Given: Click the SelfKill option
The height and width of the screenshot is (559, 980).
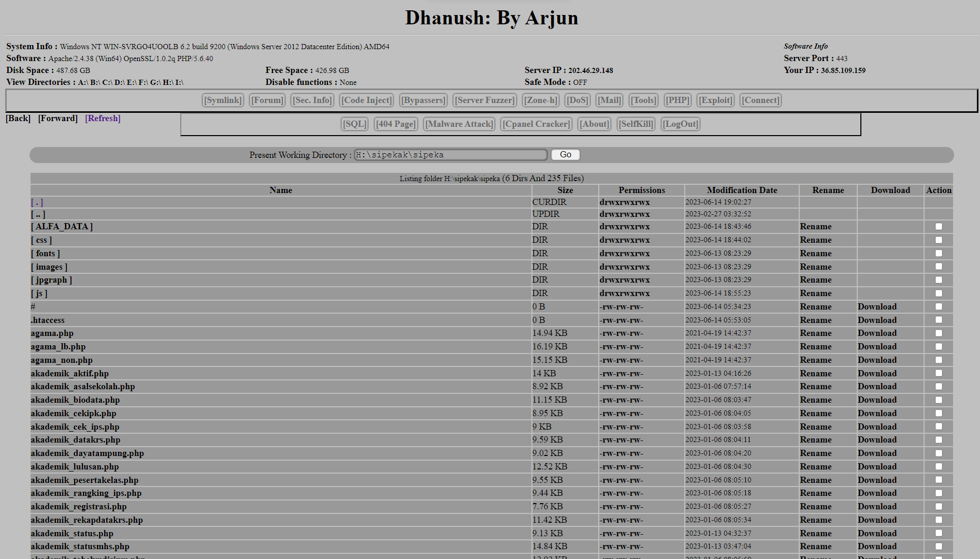Looking at the screenshot, I should (x=636, y=124).
